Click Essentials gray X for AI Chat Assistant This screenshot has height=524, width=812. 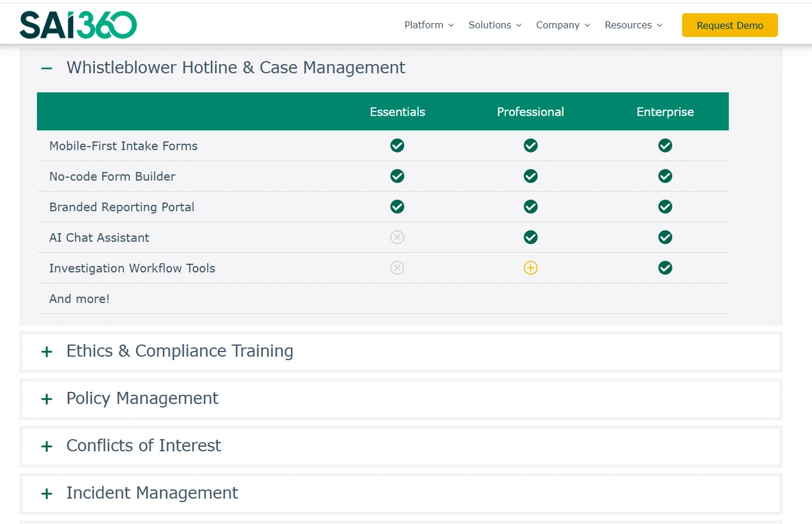[397, 237]
